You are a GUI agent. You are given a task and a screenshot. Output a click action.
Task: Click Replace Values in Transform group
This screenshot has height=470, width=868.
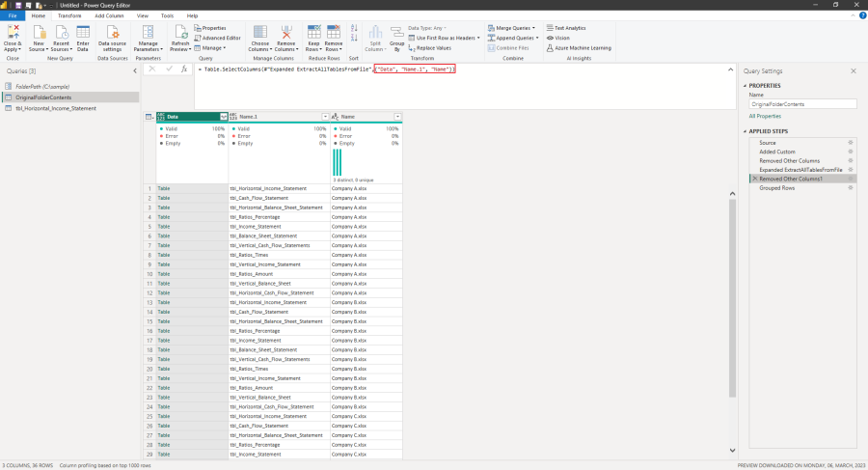coord(429,48)
